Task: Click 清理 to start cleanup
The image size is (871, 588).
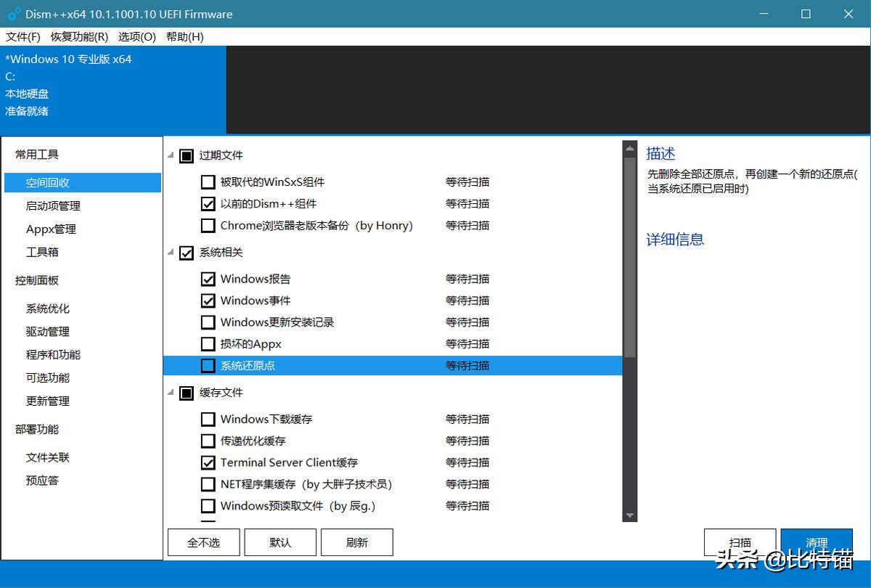Action: (816, 542)
